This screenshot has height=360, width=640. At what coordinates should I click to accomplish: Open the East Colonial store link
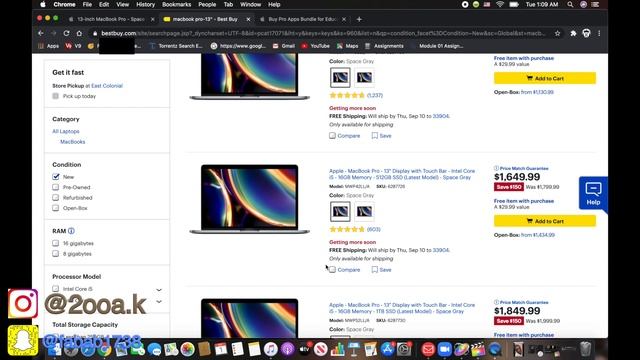[x=107, y=86]
